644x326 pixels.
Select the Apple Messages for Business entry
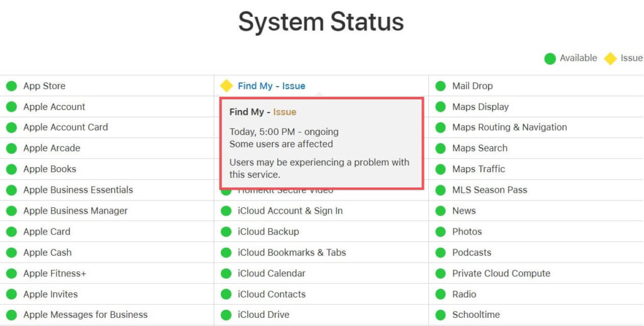click(x=85, y=315)
